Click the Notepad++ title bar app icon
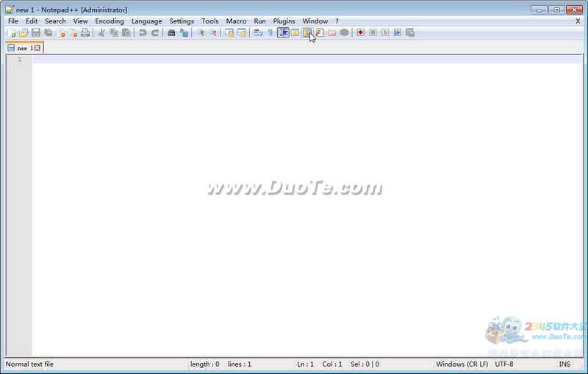 point(10,10)
